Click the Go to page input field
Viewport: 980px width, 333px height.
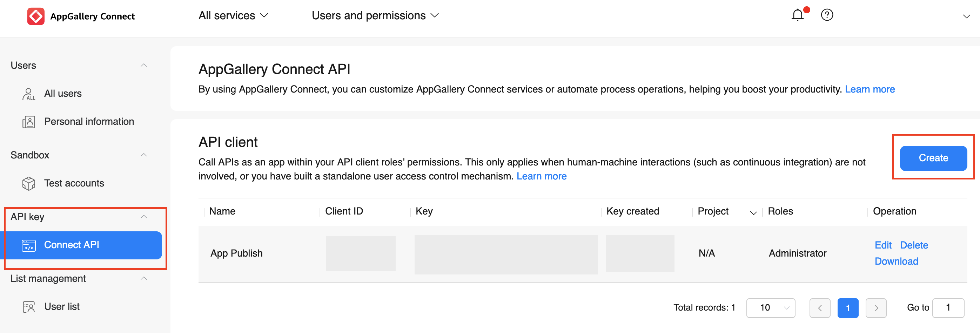coord(948,308)
